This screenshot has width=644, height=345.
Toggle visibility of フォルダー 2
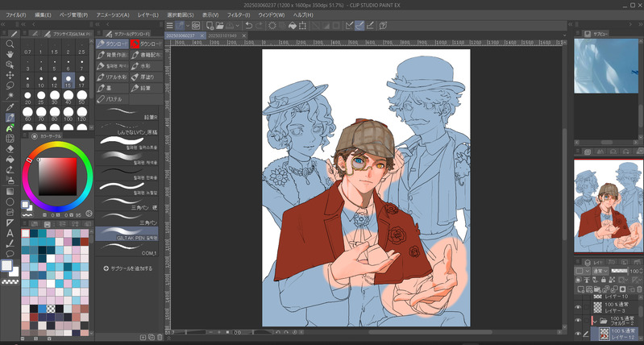[577, 319]
